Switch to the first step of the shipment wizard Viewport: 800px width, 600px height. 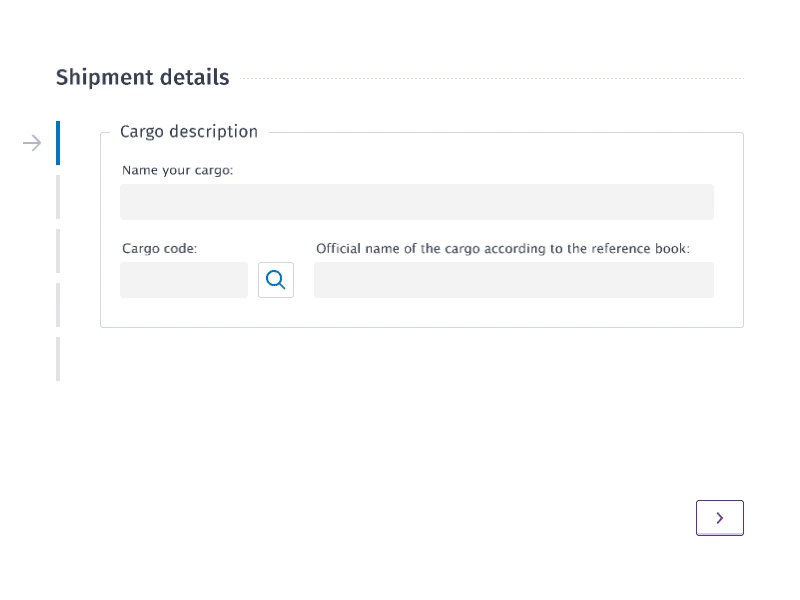(60, 143)
